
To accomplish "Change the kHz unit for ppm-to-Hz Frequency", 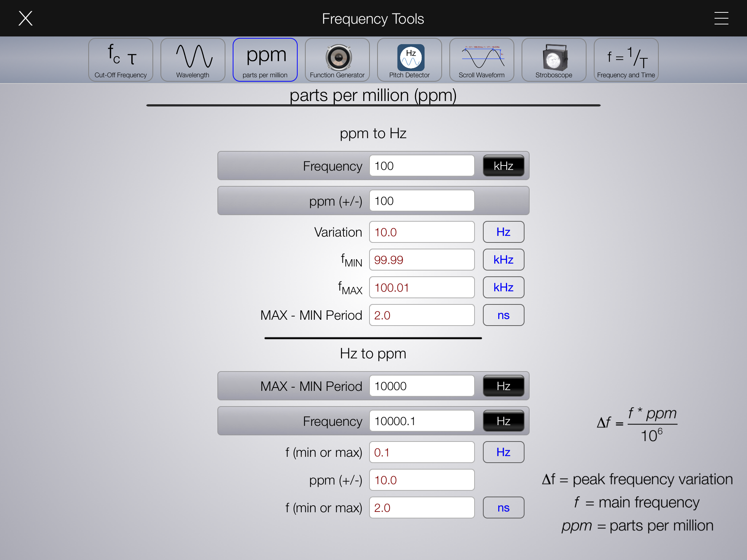I will (x=503, y=166).
